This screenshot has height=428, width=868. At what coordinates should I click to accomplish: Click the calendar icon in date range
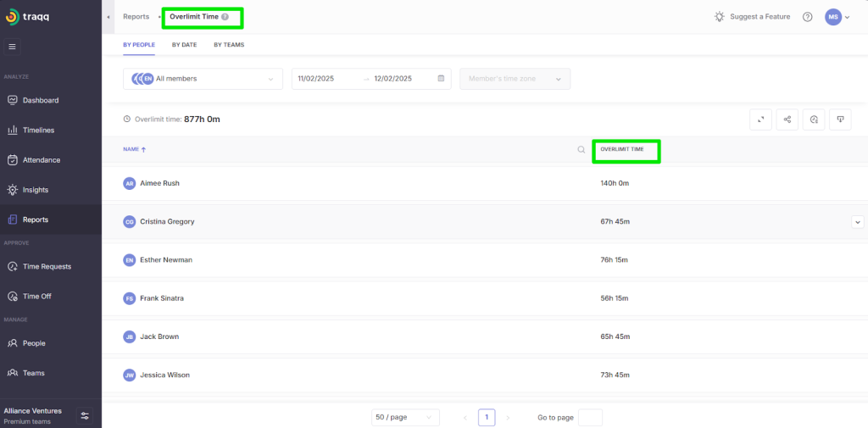point(441,79)
